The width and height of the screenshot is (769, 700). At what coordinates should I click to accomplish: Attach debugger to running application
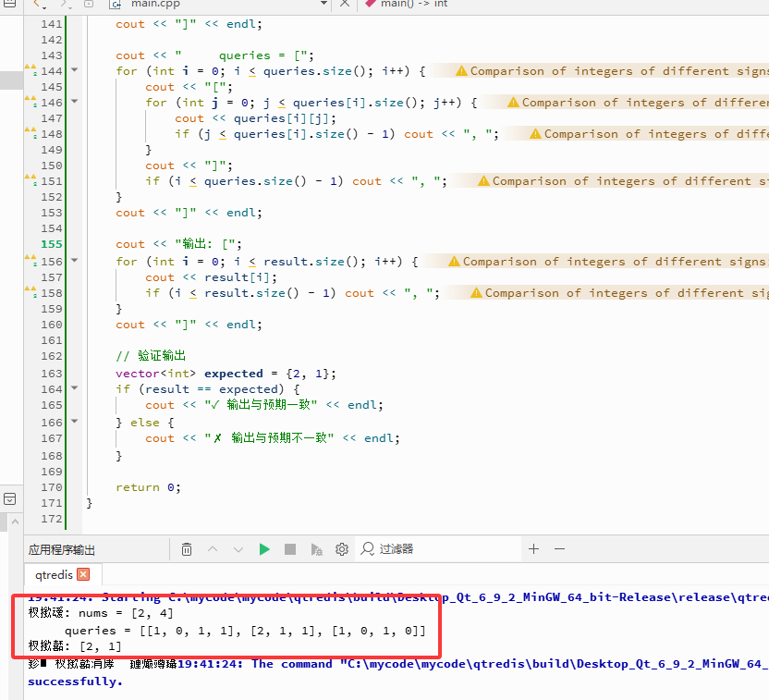(x=316, y=549)
